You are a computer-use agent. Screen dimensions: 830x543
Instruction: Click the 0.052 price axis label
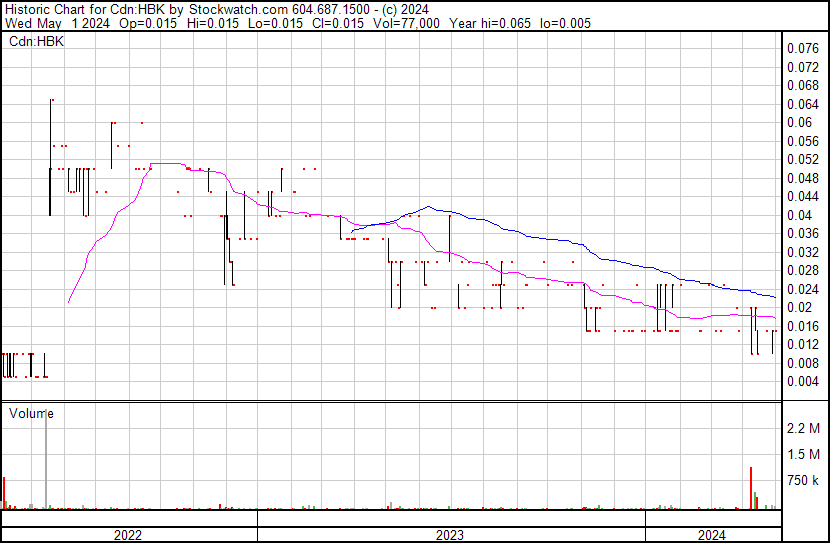(803, 159)
